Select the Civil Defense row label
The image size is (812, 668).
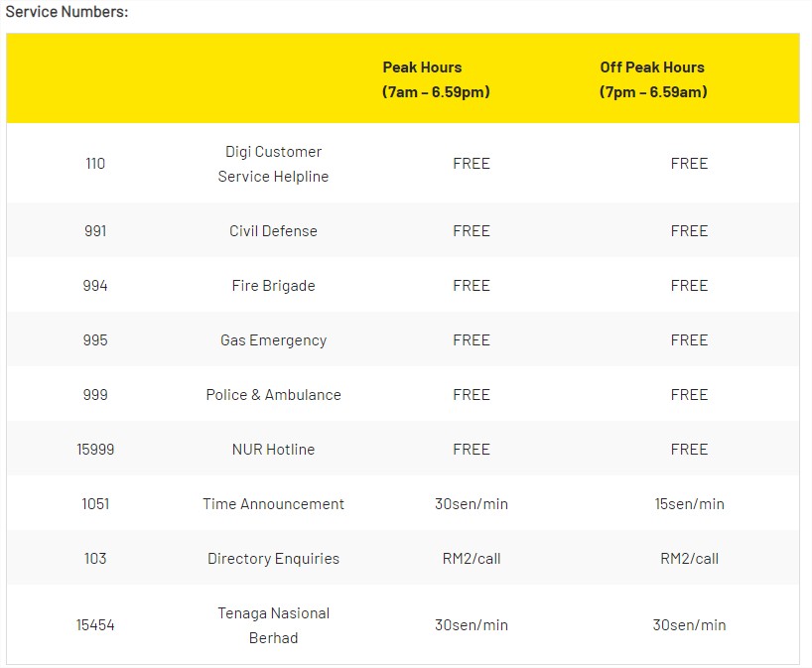[x=273, y=231]
